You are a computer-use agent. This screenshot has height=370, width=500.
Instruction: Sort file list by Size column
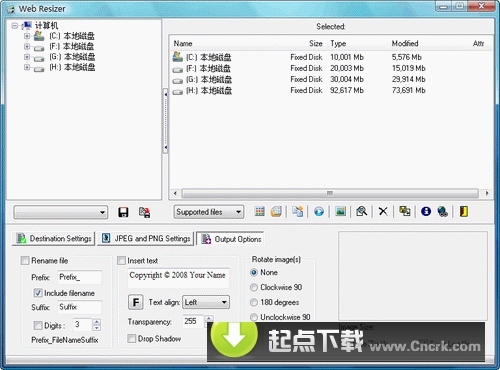(x=315, y=43)
